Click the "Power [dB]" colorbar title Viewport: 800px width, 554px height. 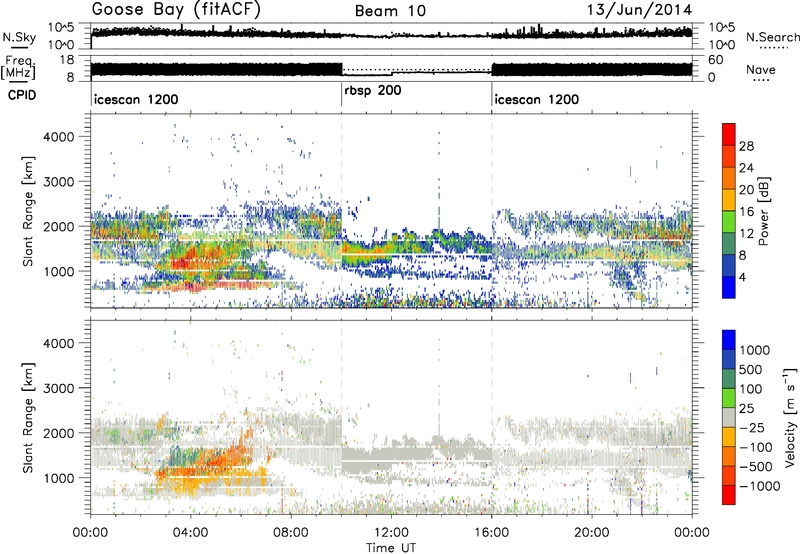[x=763, y=211]
